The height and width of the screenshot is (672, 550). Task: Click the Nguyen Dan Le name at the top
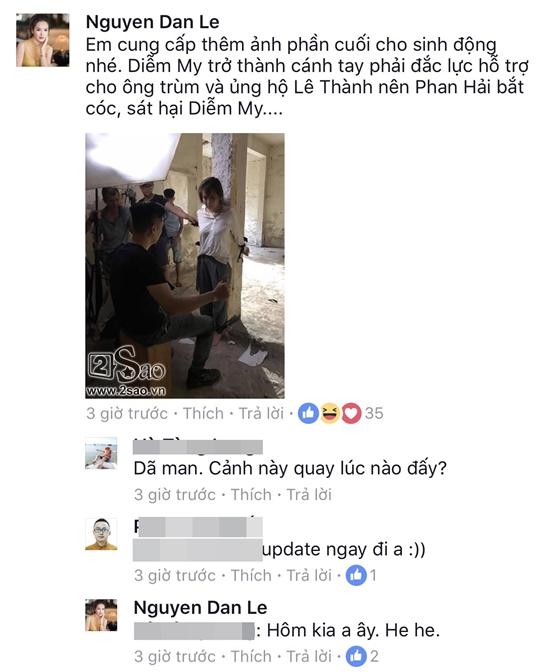pos(153,22)
